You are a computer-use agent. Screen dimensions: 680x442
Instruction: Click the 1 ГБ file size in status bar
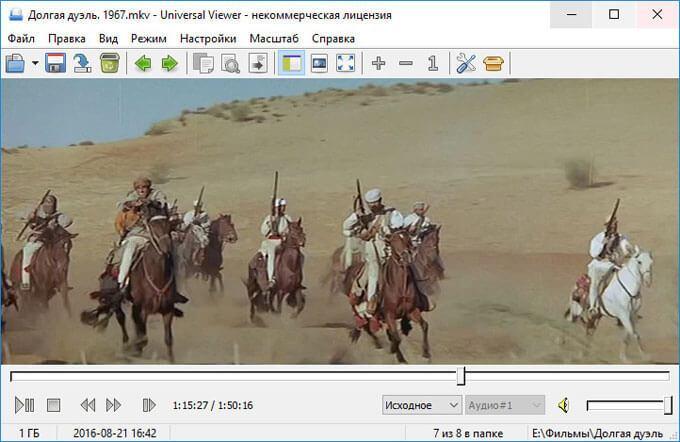point(29,433)
